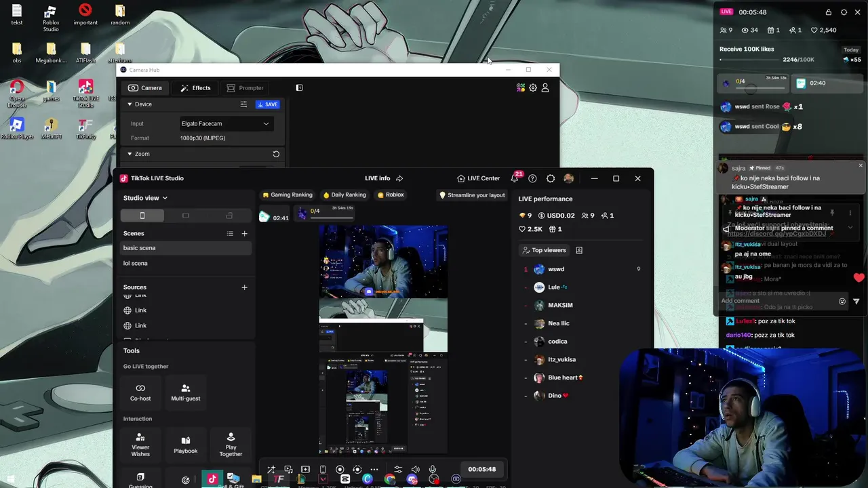
Task: Open Multi-guest tool
Action: point(186,392)
